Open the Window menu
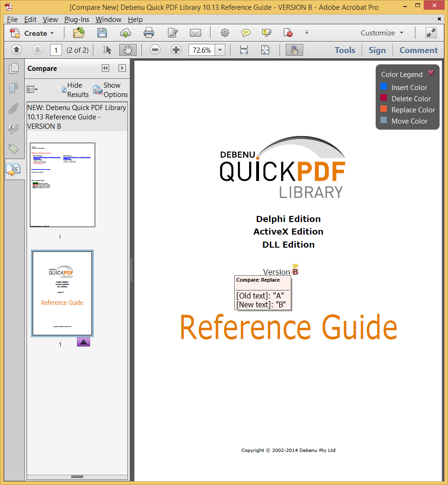Image resolution: width=448 pixels, height=485 pixels. pyautogui.click(x=108, y=20)
